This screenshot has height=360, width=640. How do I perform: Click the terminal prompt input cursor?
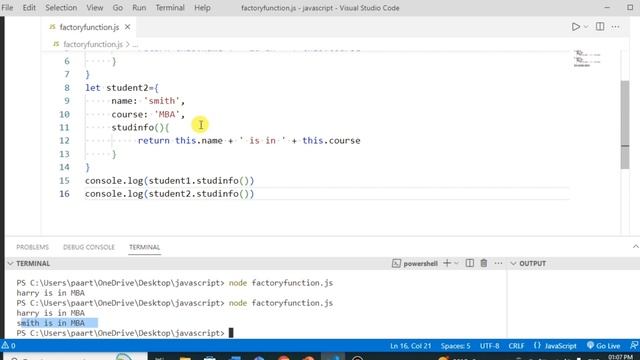231,333
